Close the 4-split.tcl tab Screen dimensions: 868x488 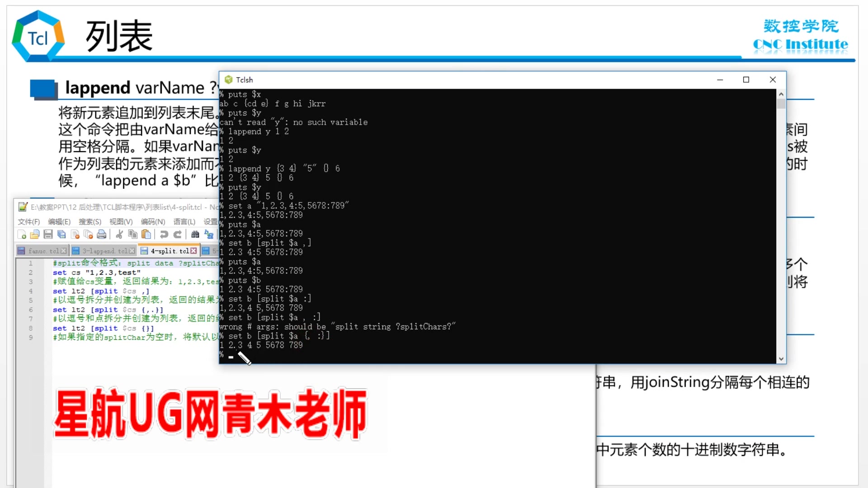(193, 251)
